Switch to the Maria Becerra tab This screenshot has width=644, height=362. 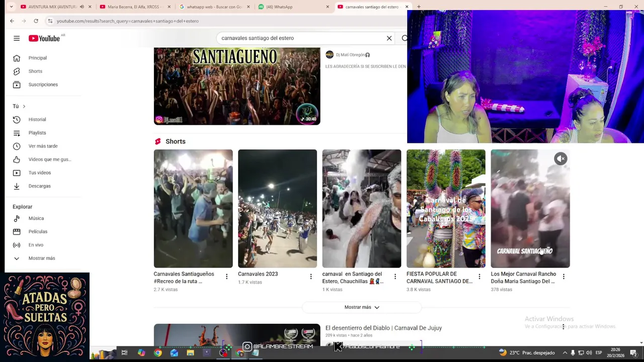coord(134,7)
